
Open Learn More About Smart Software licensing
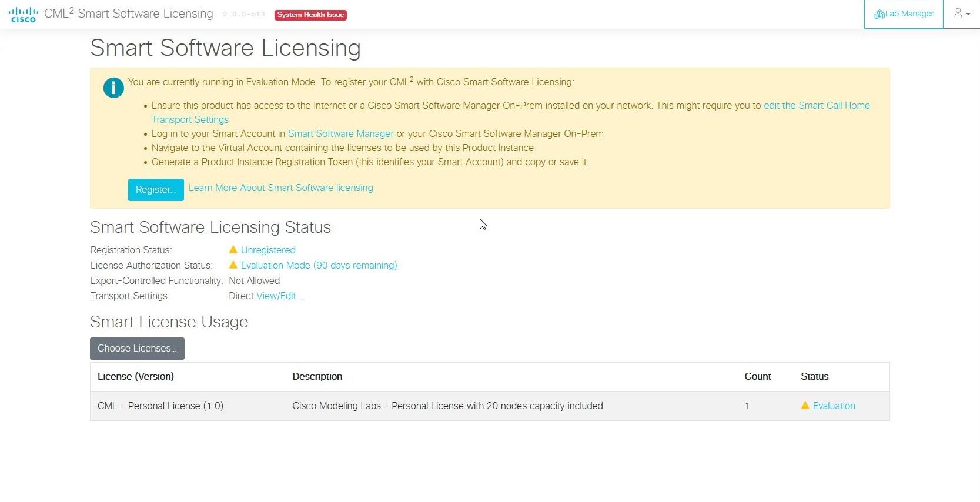pos(280,188)
